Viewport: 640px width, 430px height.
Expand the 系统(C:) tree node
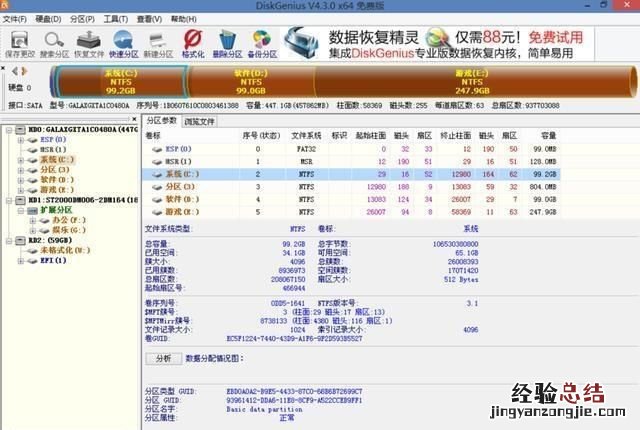point(20,160)
